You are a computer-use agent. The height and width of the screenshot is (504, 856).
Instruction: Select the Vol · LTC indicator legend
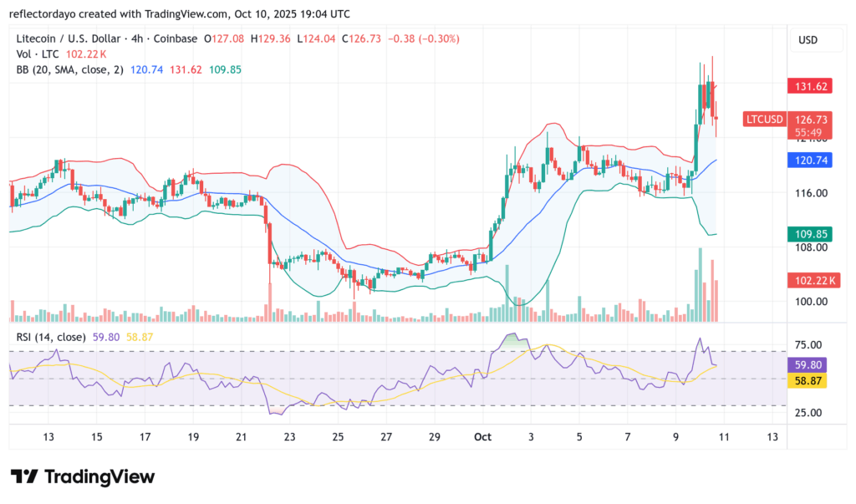click(37, 54)
